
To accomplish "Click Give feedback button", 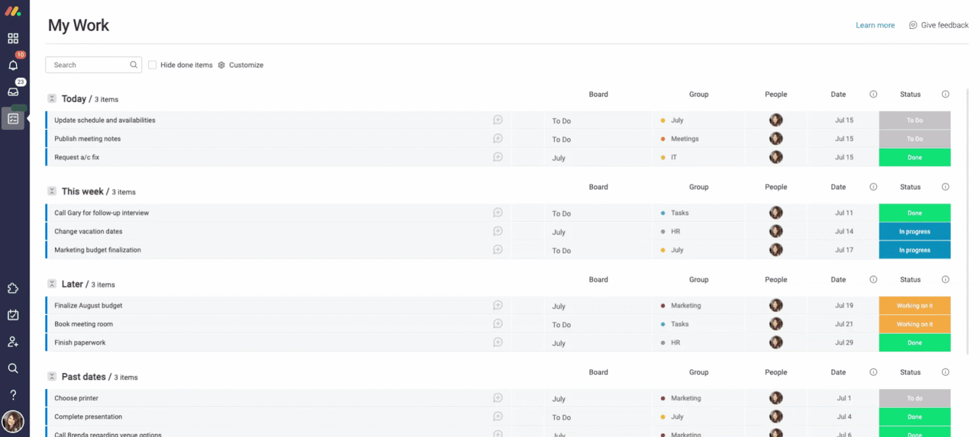I will 939,25.
